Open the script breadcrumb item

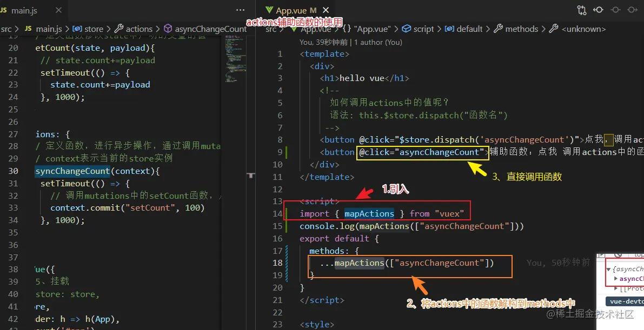[417, 29]
